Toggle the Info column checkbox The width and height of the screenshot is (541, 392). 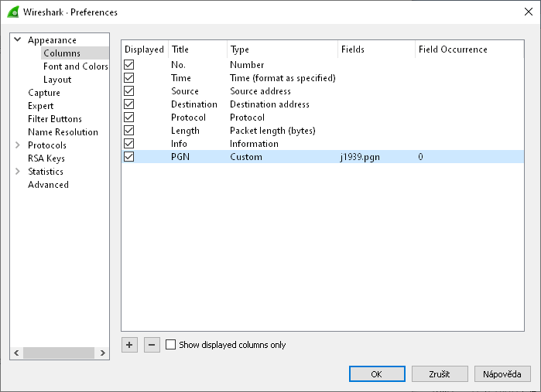129,143
